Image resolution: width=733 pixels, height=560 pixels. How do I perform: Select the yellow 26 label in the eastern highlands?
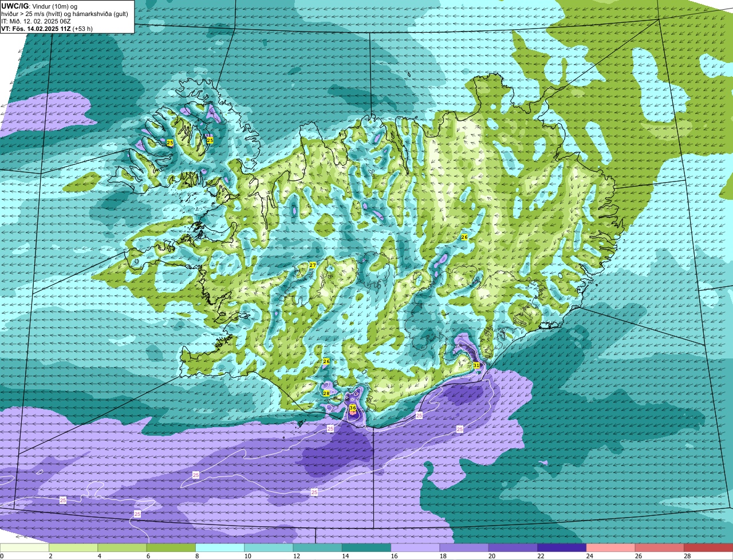tap(464, 237)
